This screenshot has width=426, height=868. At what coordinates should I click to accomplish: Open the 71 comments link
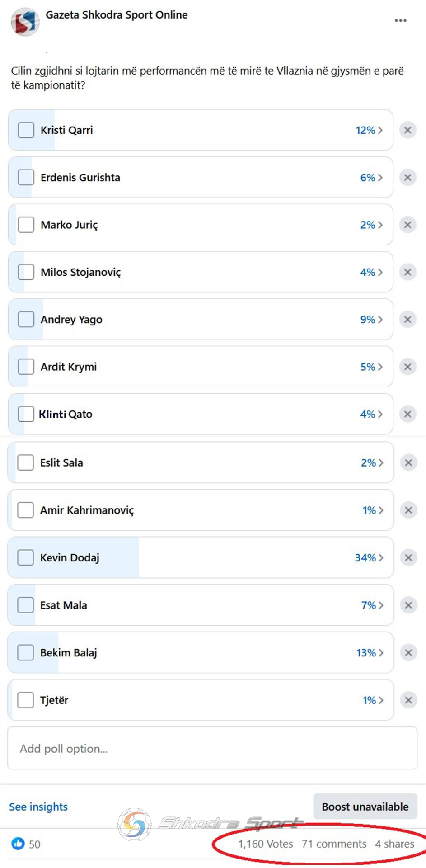(334, 844)
